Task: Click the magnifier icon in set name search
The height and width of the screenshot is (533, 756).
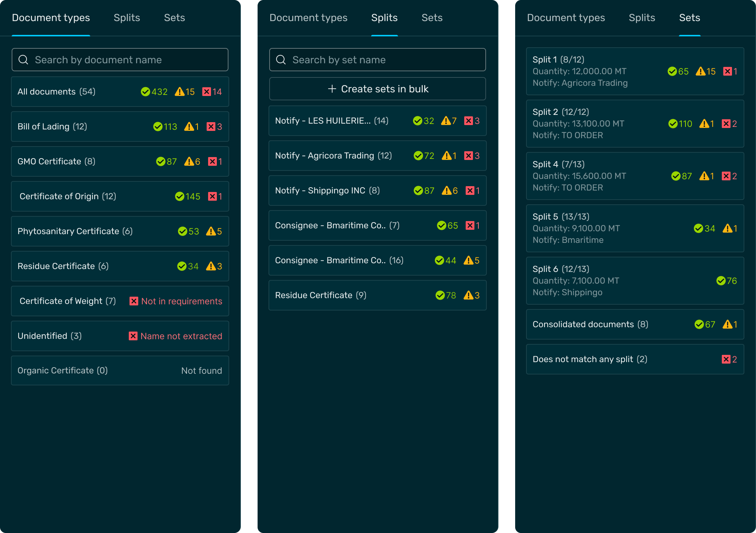Action: tap(281, 60)
